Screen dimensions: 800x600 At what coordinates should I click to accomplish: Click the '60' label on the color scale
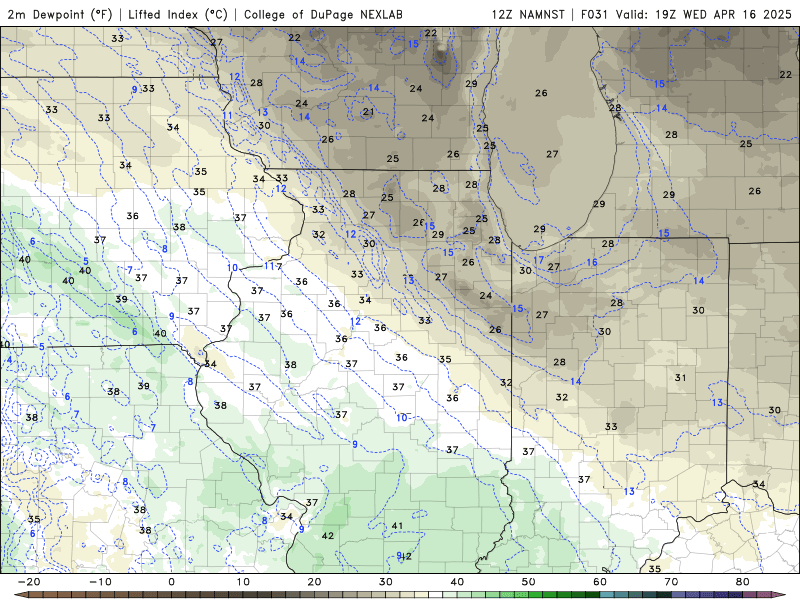click(x=600, y=582)
